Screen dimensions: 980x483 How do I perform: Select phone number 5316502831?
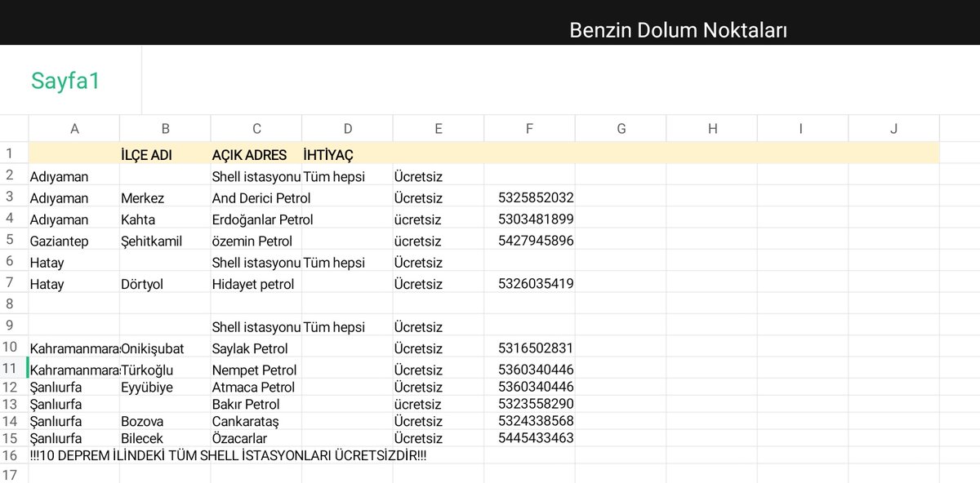(x=529, y=348)
